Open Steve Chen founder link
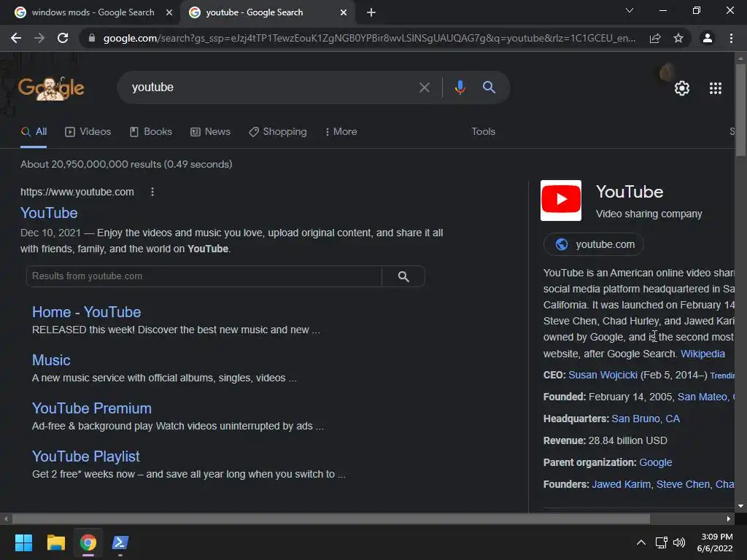747x560 pixels. click(x=683, y=485)
